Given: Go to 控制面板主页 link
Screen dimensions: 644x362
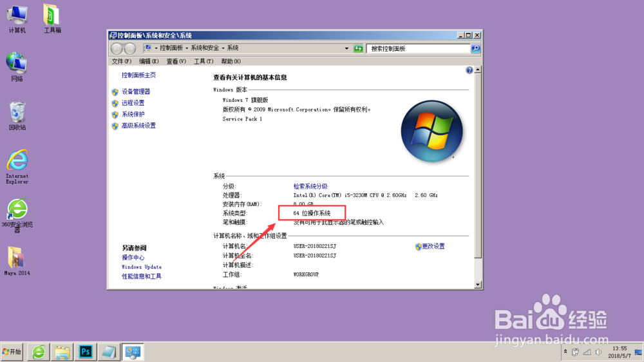Looking at the screenshot, I should pyautogui.click(x=139, y=75).
